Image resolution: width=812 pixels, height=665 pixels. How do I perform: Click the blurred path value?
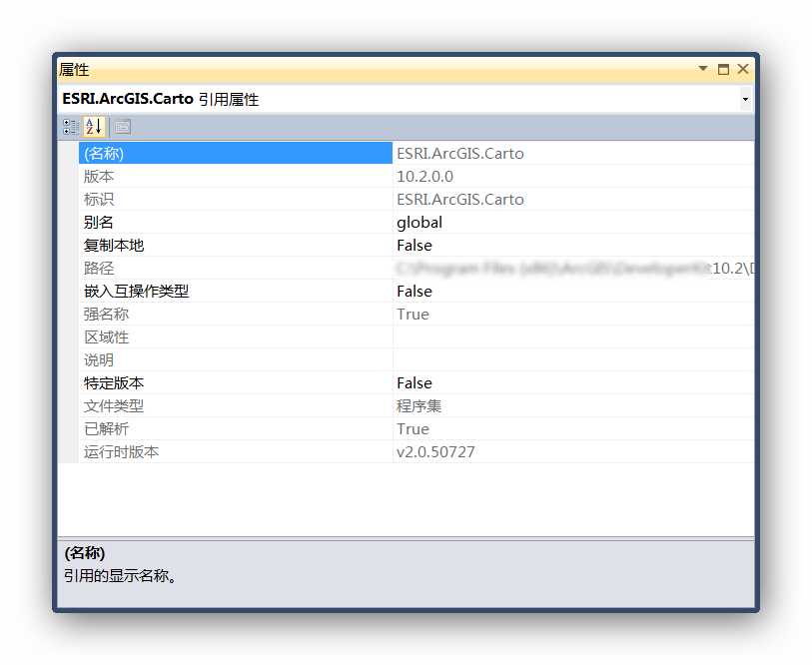[575, 269]
